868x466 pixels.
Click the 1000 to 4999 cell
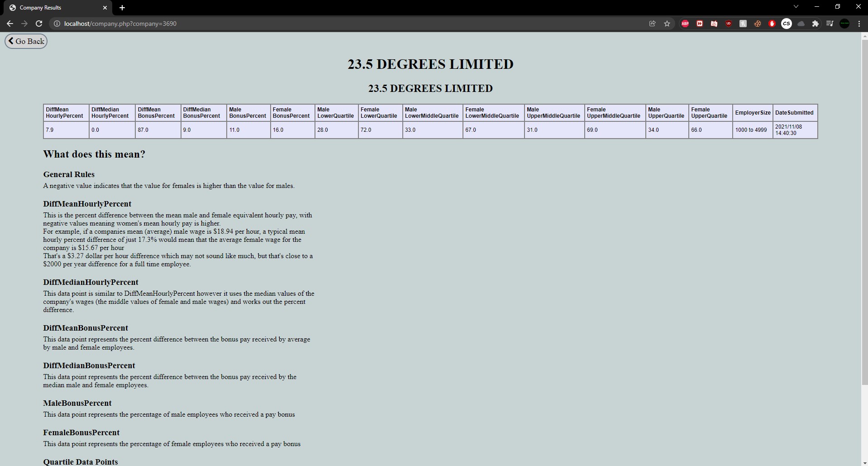pyautogui.click(x=753, y=130)
